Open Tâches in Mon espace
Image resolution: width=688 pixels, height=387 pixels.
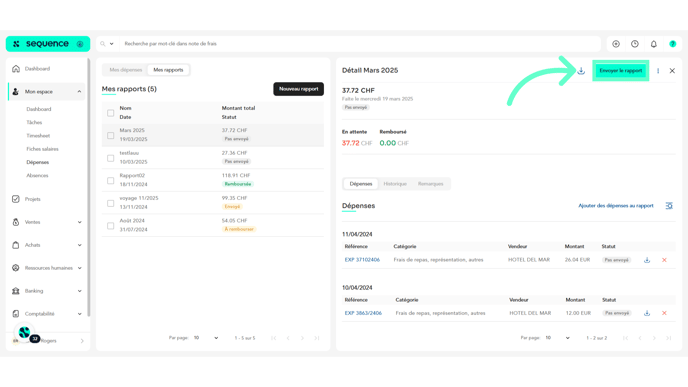(x=34, y=122)
